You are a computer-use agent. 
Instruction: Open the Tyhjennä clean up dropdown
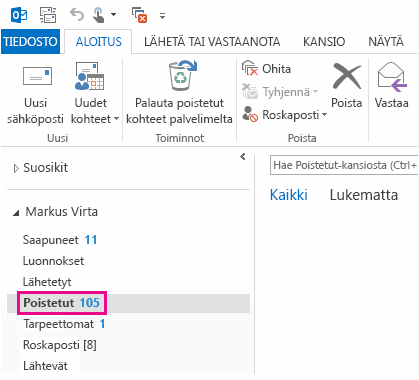(x=280, y=92)
